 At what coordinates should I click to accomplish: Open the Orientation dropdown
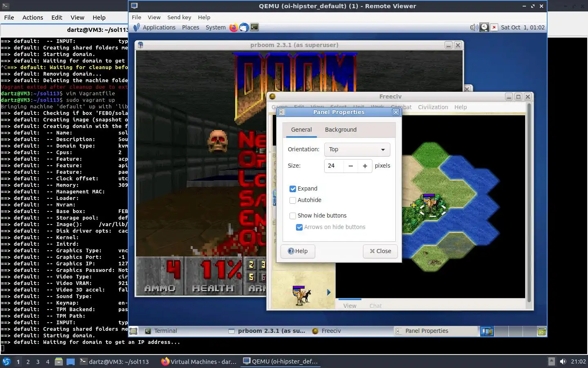[357, 149]
